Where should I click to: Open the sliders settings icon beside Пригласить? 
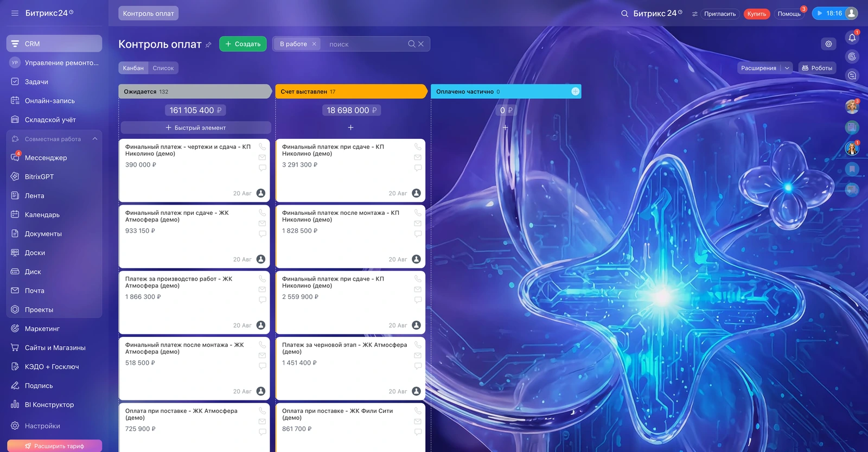(x=694, y=14)
